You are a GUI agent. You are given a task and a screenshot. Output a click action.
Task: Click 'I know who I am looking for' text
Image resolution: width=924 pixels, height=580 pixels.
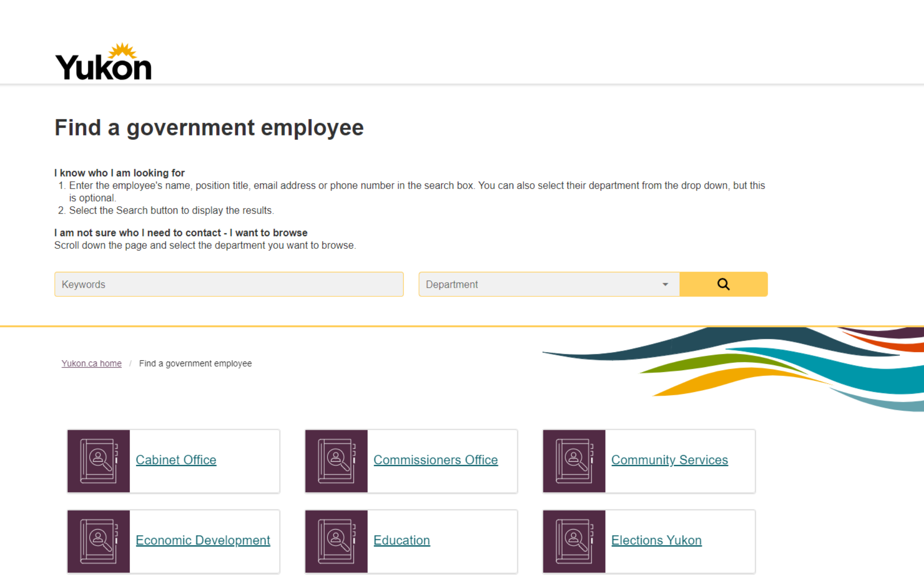click(x=120, y=173)
